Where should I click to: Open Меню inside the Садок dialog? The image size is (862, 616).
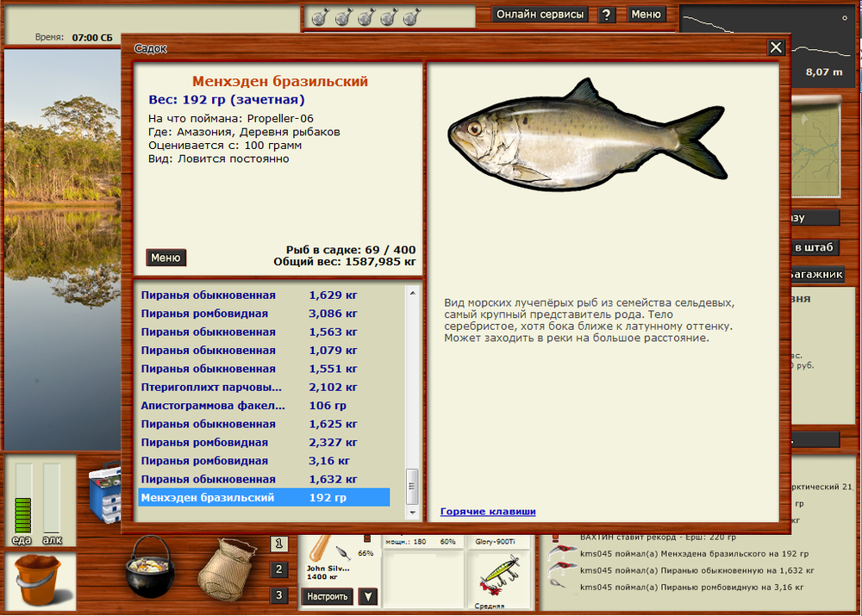tap(166, 257)
